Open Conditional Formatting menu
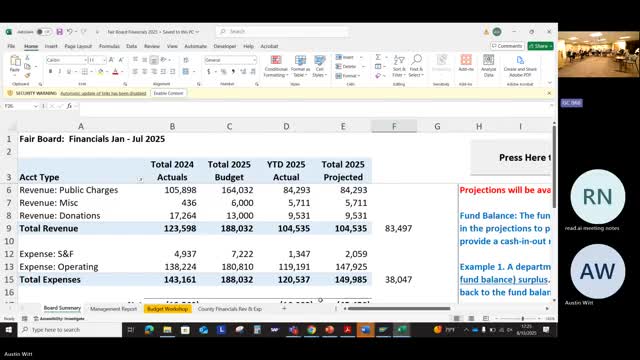The width and height of the screenshot is (640, 360). 276,66
